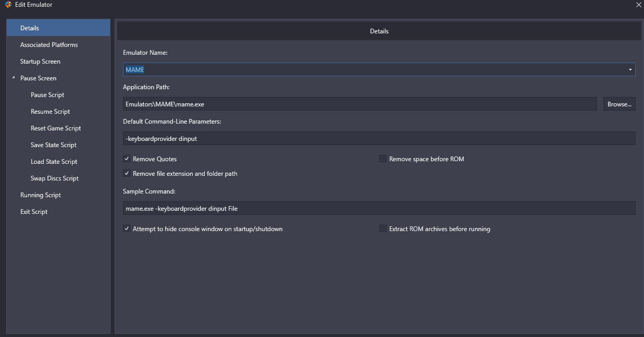Uncheck Attempt to hide console window

pos(127,228)
